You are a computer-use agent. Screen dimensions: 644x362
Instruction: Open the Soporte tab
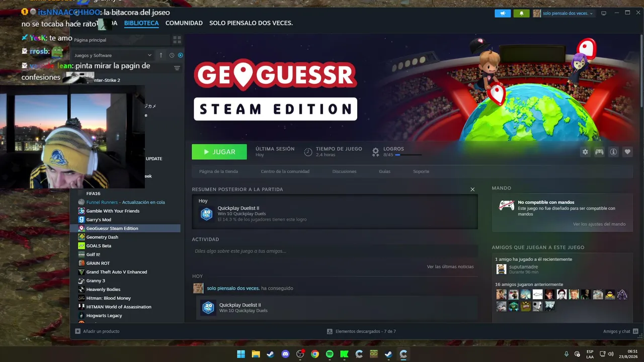pyautogui.click(x=421, y=171)
